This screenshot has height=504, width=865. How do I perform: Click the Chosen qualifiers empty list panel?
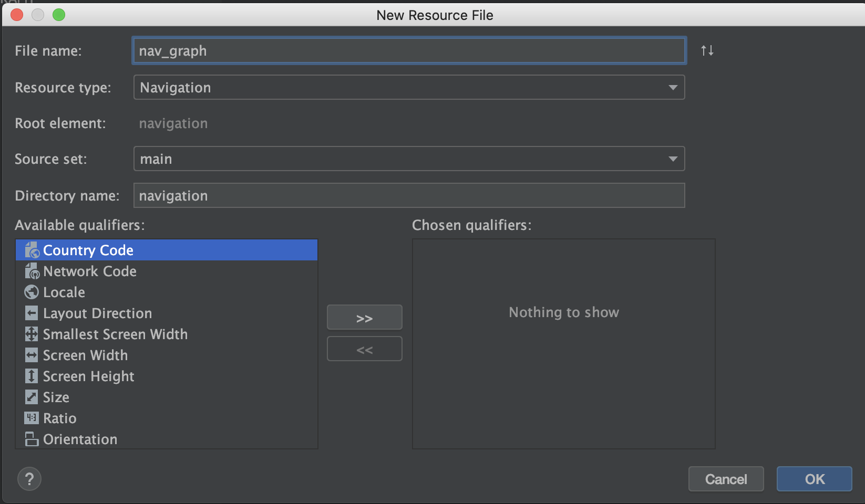pyautogui.click(x=564, y=344)
